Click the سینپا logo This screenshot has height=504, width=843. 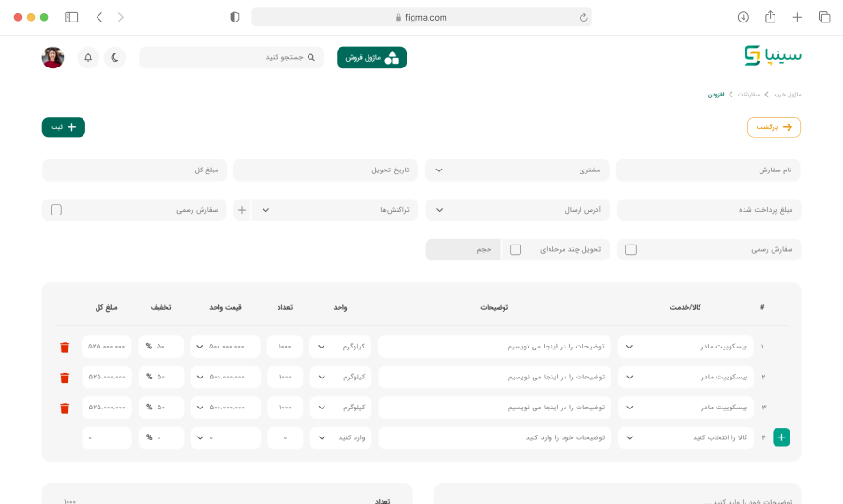click(x=773, y=56)
